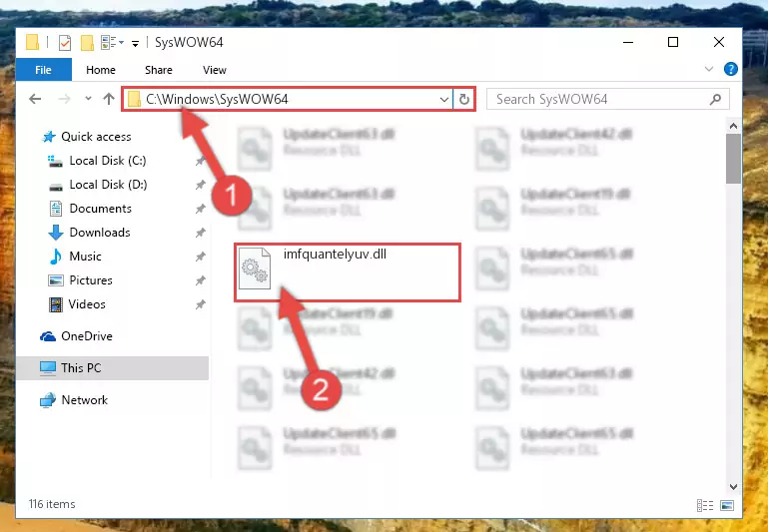Minimize the SysWOW64 window
The width and height of the screenshot is (768, 532).
tap(628, 42)
